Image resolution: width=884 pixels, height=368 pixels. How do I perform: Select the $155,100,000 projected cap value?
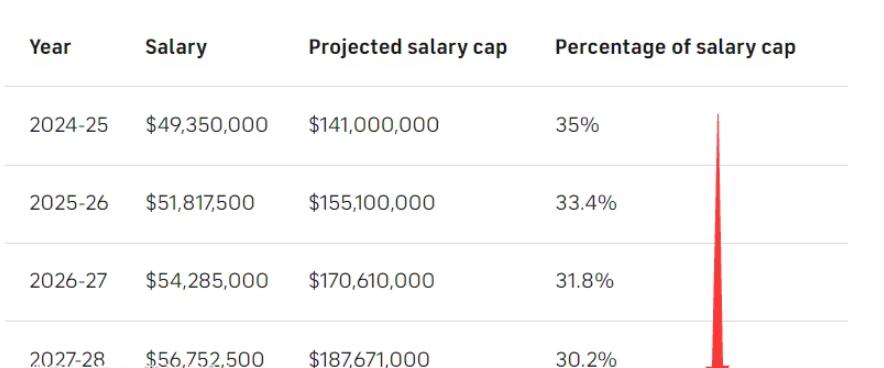pos(372,203)
